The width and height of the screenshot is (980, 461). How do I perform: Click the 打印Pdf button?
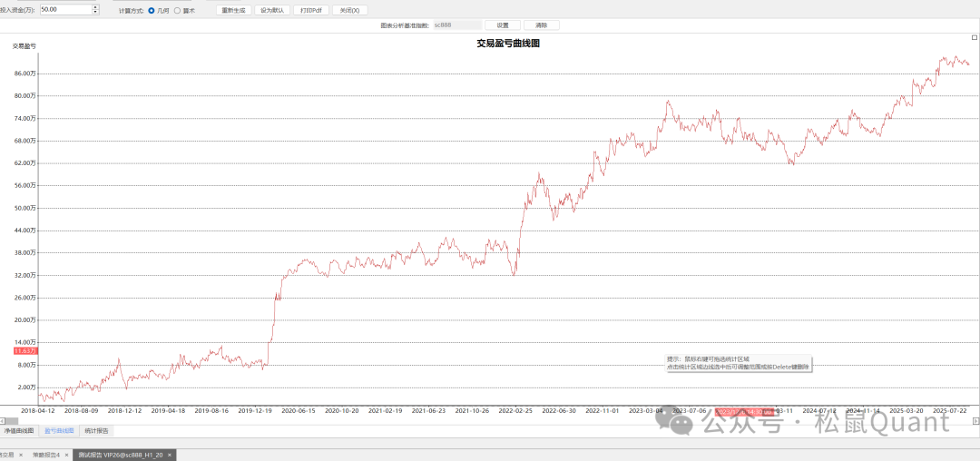[311, 10]
